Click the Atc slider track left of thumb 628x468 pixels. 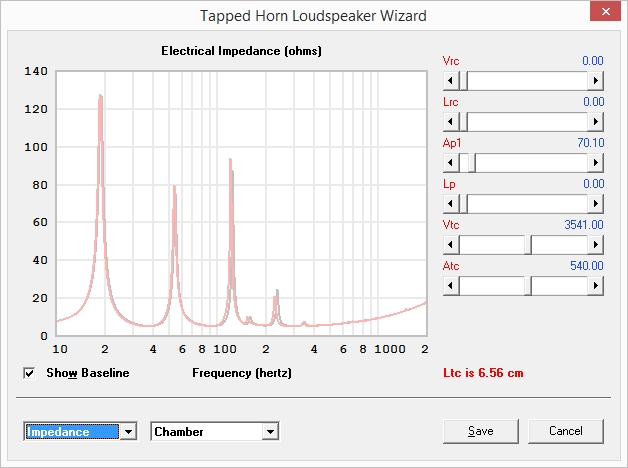click(492, 285)
